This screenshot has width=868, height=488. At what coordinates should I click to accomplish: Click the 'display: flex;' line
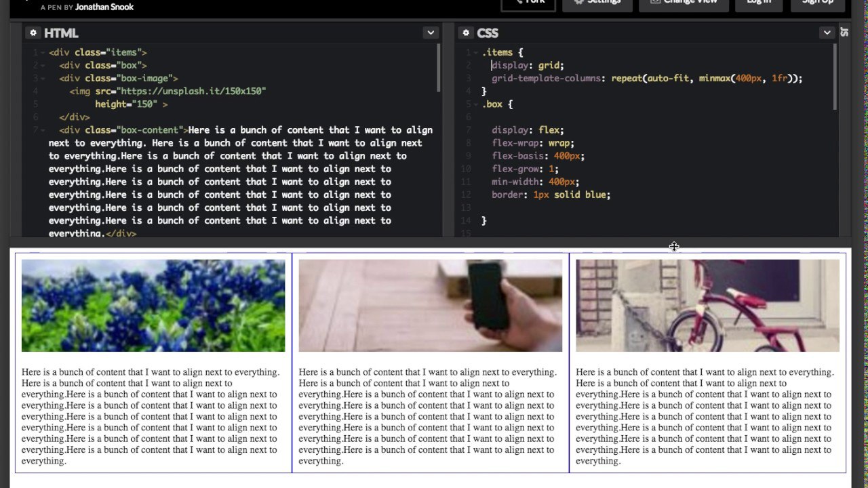click(x=528, y=129)
